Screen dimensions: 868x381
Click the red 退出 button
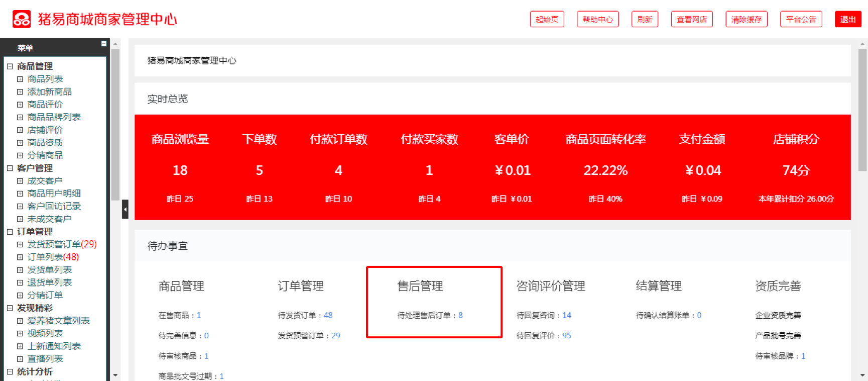(x=848, y=19)
